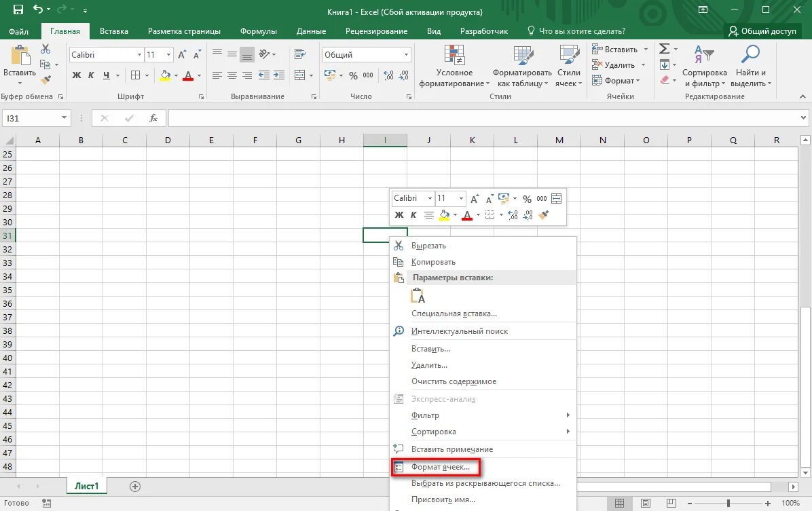Click the Format Painter brush in ribbon

click(x=45, y=79)
